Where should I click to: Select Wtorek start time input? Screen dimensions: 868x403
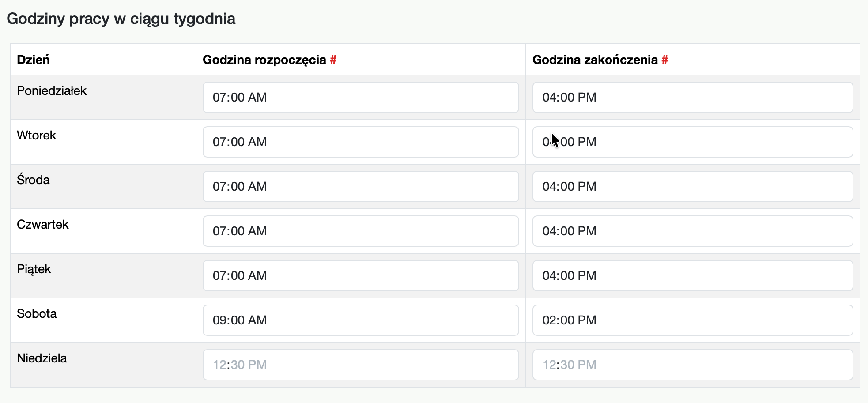(x=360, y=142)
